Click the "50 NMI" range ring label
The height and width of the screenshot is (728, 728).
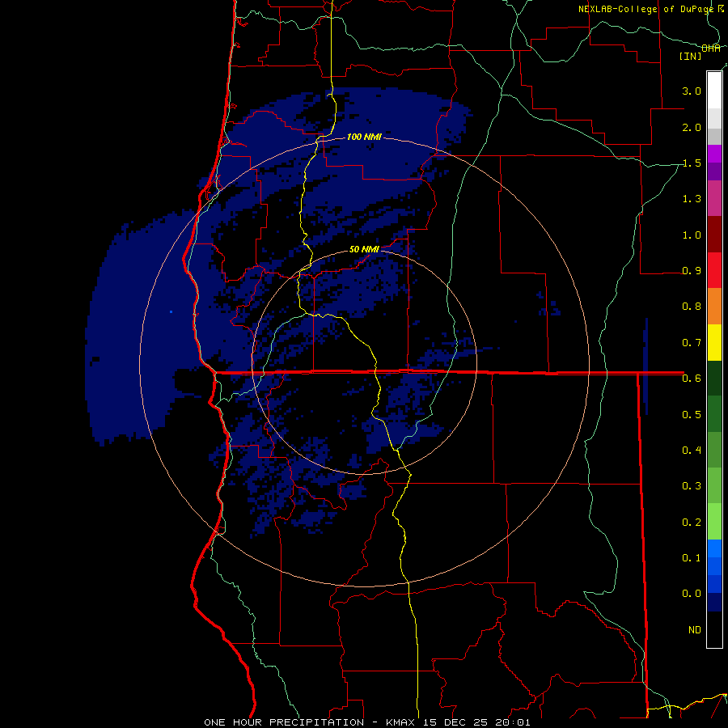[364, 249]
